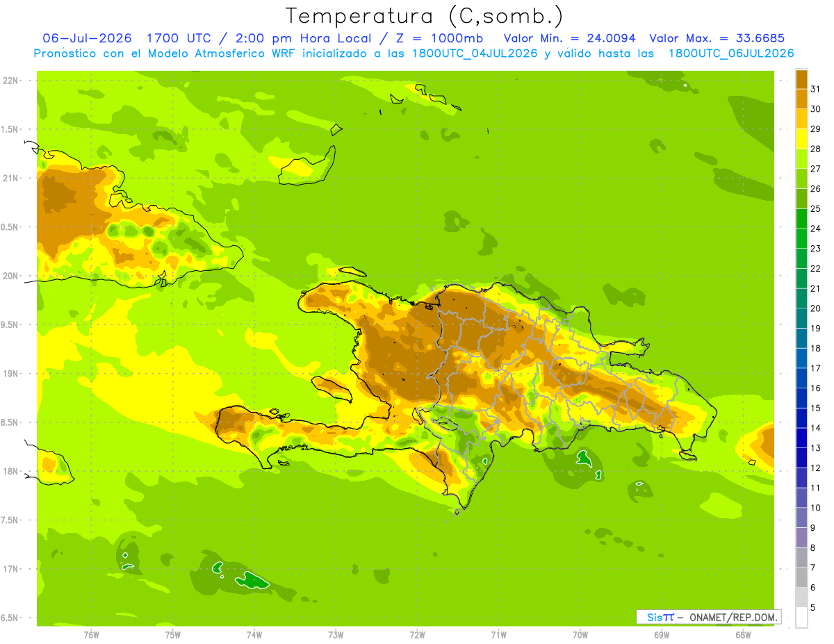
Task: Click legend value '7' on the colorbar
Action: click(x=813, y=568)
